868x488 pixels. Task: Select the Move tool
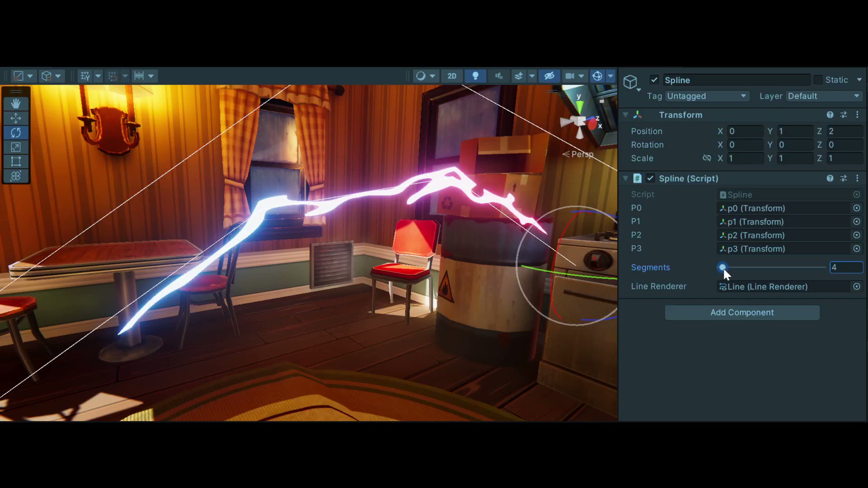(16, 118)
